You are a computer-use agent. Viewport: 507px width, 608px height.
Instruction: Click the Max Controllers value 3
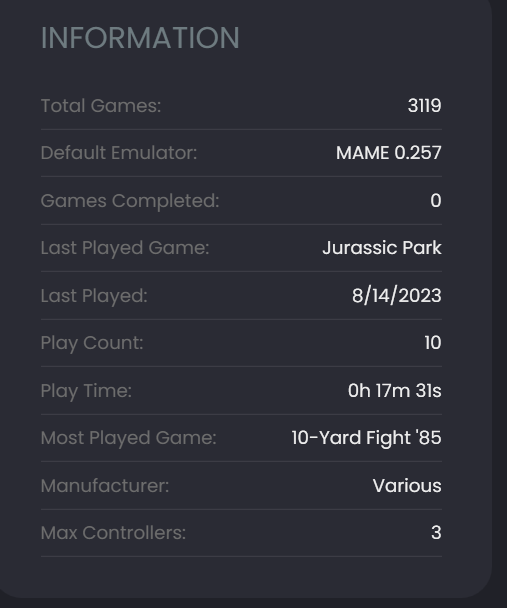(x=436, y=533)
